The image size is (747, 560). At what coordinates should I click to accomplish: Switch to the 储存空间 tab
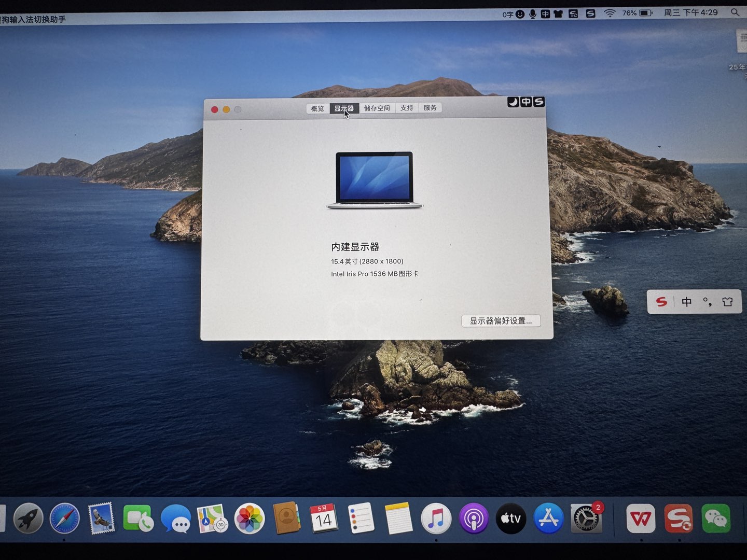pos(377,108)
